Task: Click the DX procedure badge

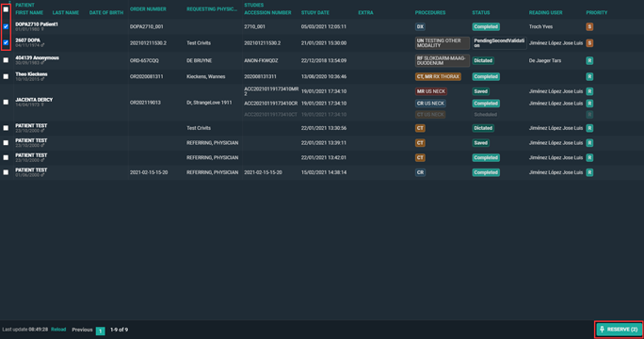Action: (x=420, y=26)
